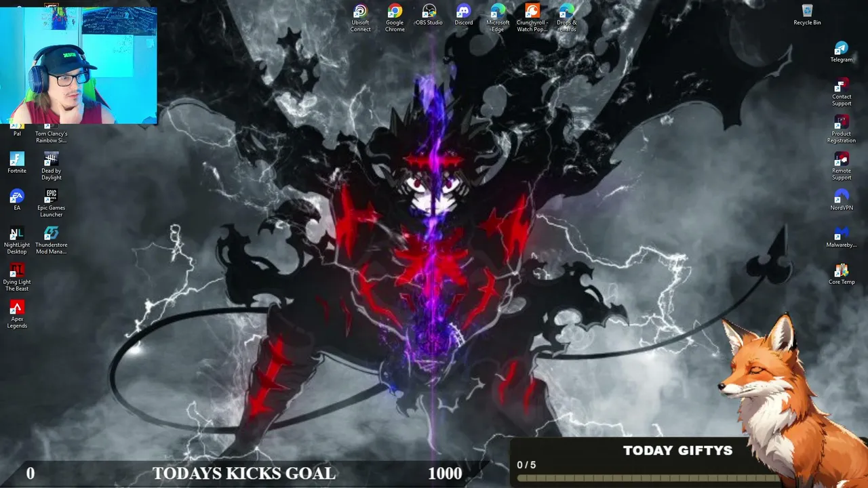868x488 pixels.
Task: Open the Crunchyroll desktop shortcut
Action: 532,18
